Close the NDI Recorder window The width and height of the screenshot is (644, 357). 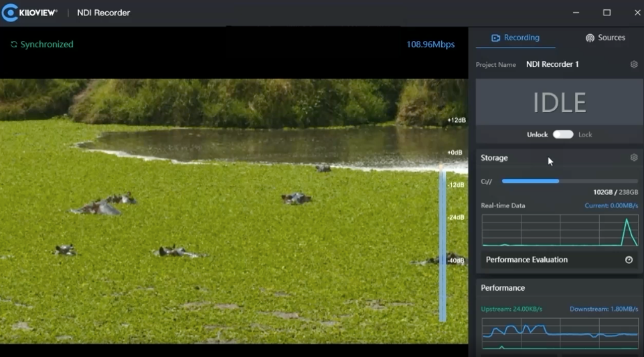coord(637,13)
